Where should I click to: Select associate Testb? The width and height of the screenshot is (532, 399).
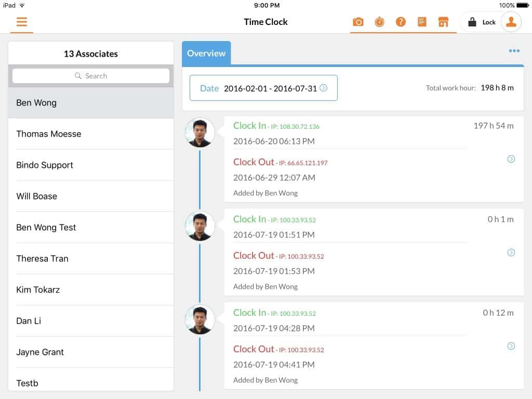click(91, 380)
